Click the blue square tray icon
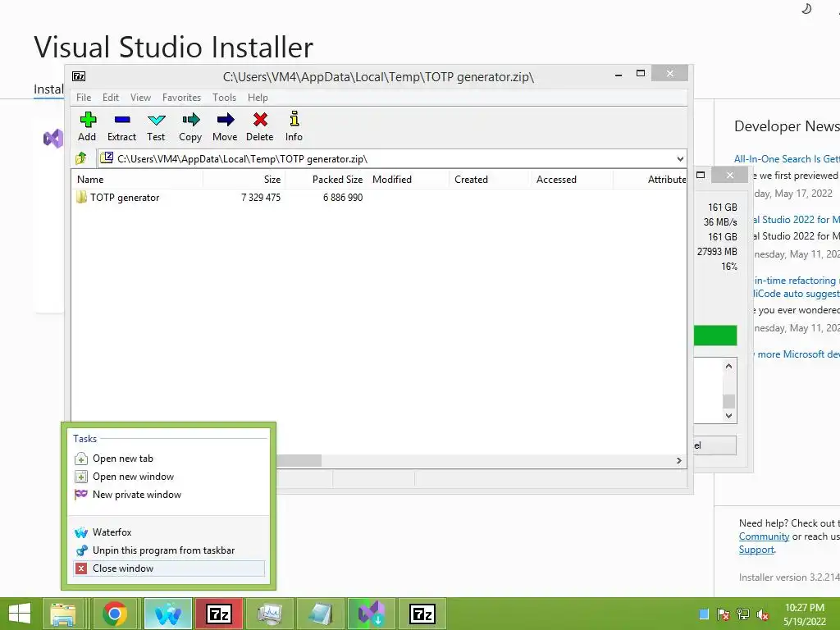The width and height of the screenshot is (840, 630). (704, 614)
